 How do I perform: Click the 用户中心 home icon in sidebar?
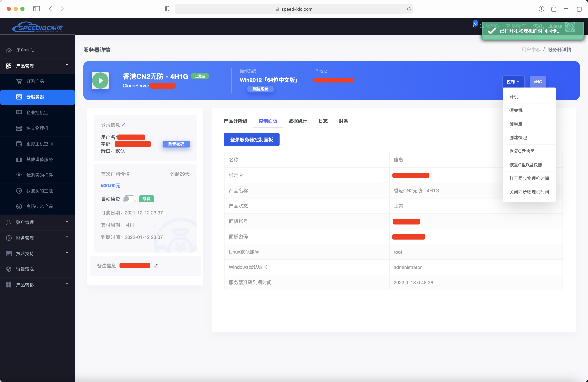(9, 50)
